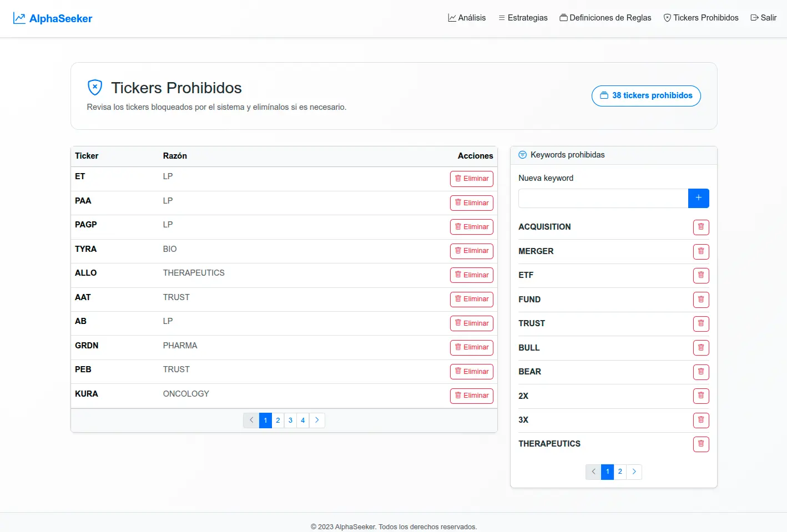Click the trash icon for BULL
Image resolution: width=787 pixels, height=532 pixels.
(701, 348)
